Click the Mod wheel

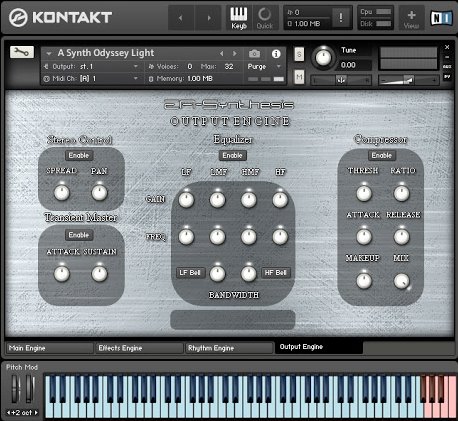click(x=30, y=389)
